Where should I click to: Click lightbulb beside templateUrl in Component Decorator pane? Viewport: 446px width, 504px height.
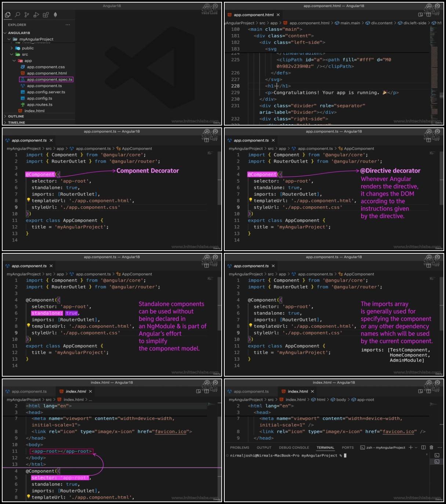(28, 200)
